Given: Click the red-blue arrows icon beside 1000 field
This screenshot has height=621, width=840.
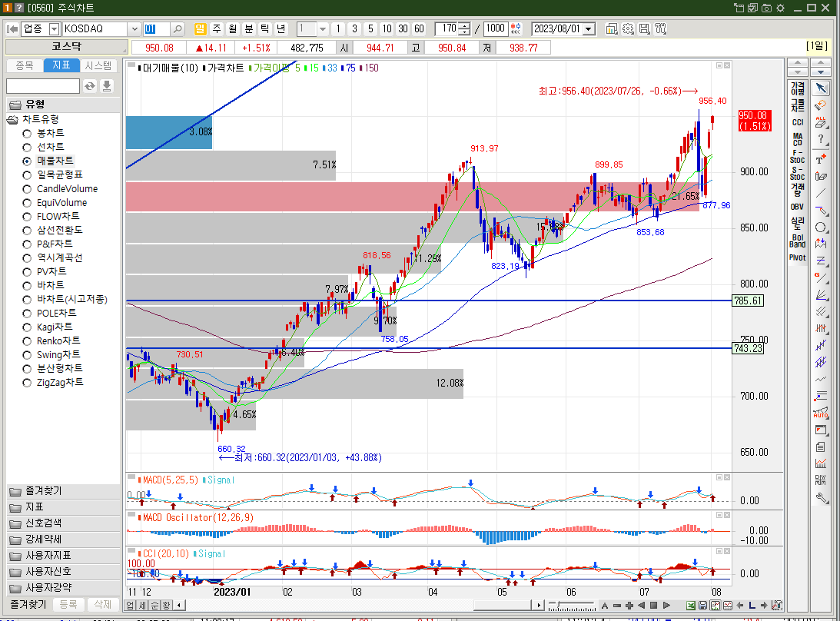Looking at the screenshot, I should (x=516, y=29).
